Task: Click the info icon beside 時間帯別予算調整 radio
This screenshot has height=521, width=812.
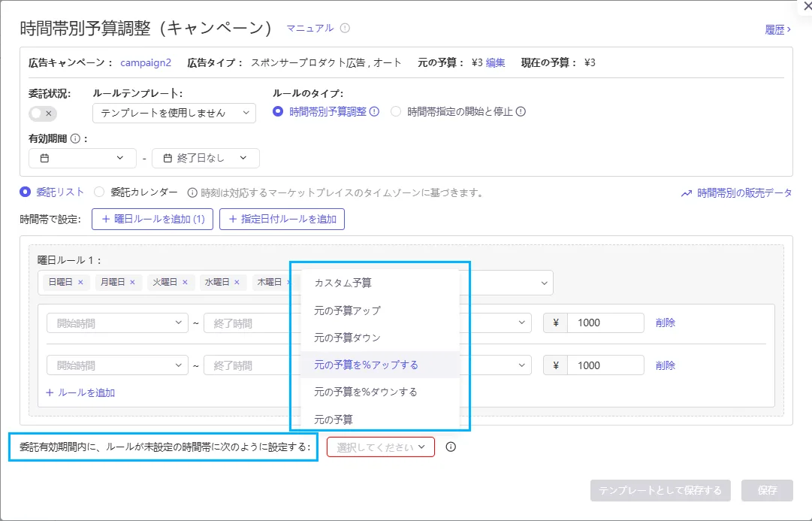Action: (x=374, y=111)
